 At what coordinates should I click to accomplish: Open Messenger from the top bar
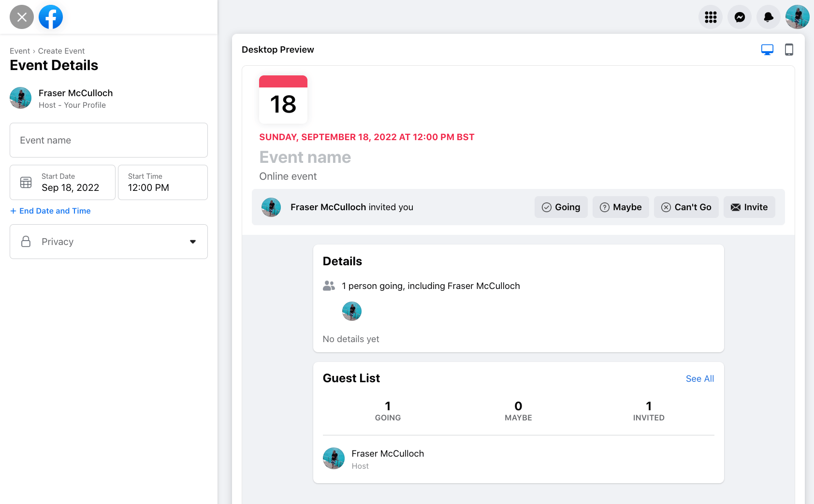(740, 17)
